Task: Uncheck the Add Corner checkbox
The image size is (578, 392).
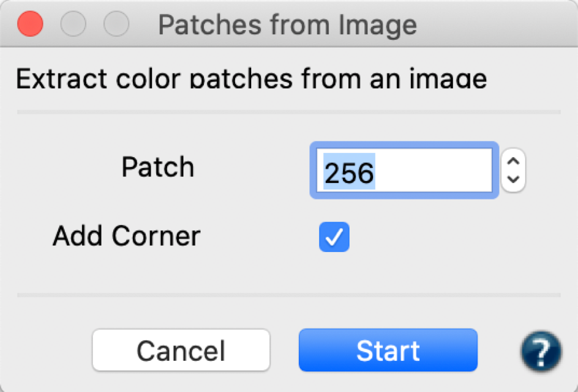Action: point(334,237)
